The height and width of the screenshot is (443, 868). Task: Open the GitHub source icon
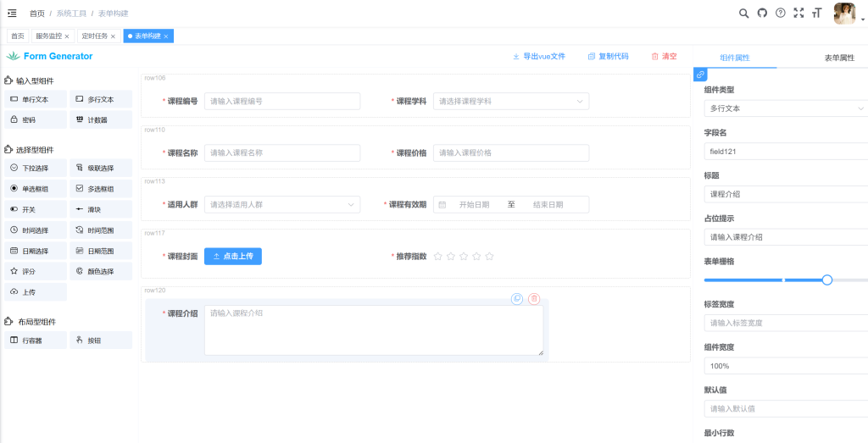pyautogui.click(x=762, y=13)
